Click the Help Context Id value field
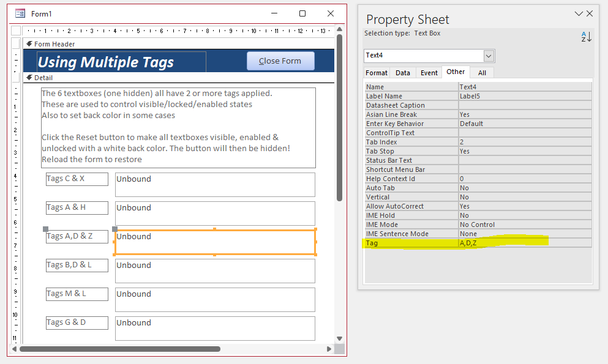Image resolution: width=608 pixels, height=364 pixels. click(525, 179)
